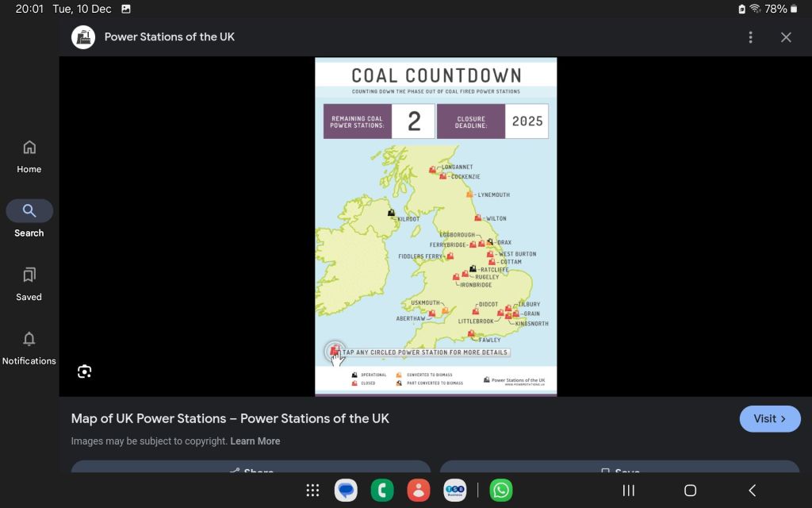This screenshot has width=812, height=508.
Task: Launch the Messages app from taskbar
Action: pos(346,491)
